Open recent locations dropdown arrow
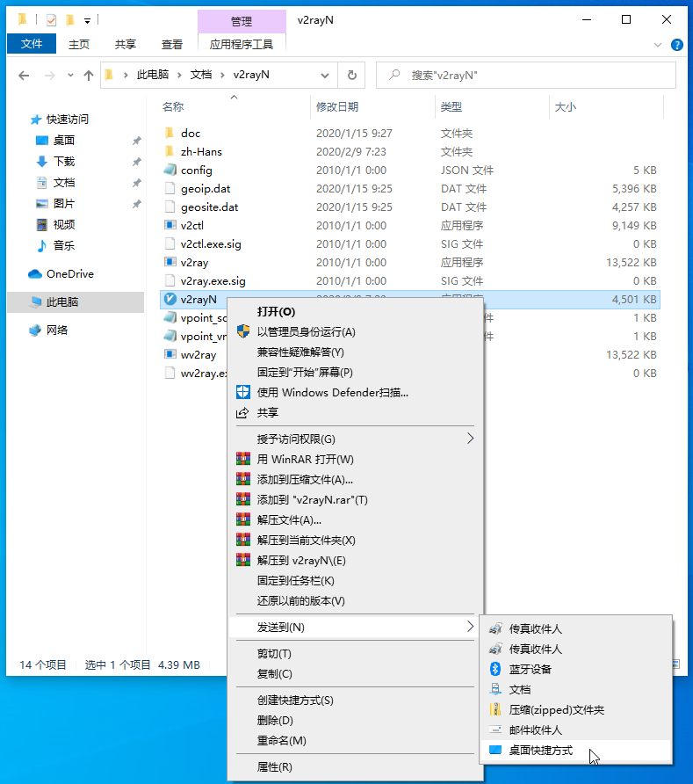The image size is (693, 784). 70,76
